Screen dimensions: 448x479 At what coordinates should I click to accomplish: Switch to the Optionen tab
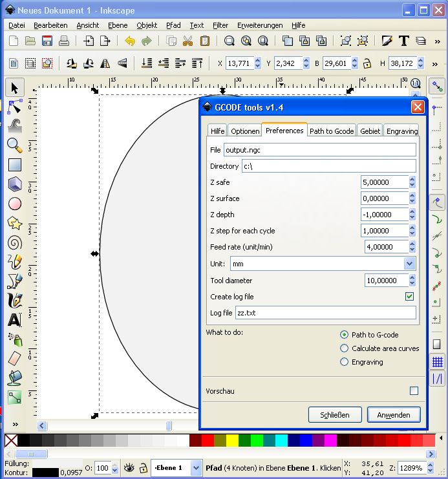(x=245, y=131)
